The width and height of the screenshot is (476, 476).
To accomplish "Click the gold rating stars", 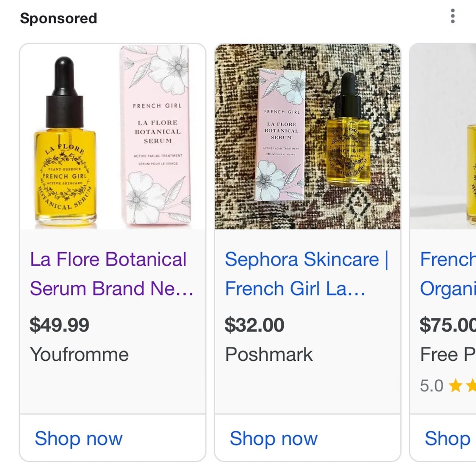I will click(x=462, y=386).
